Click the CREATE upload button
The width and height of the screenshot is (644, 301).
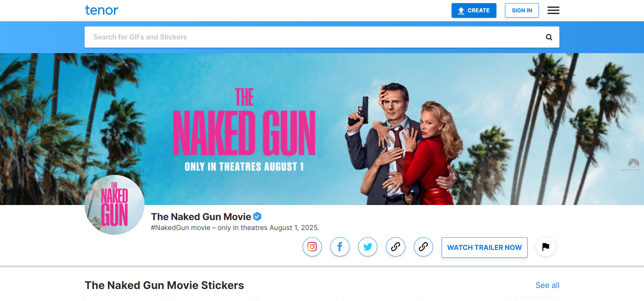[473, 10]
